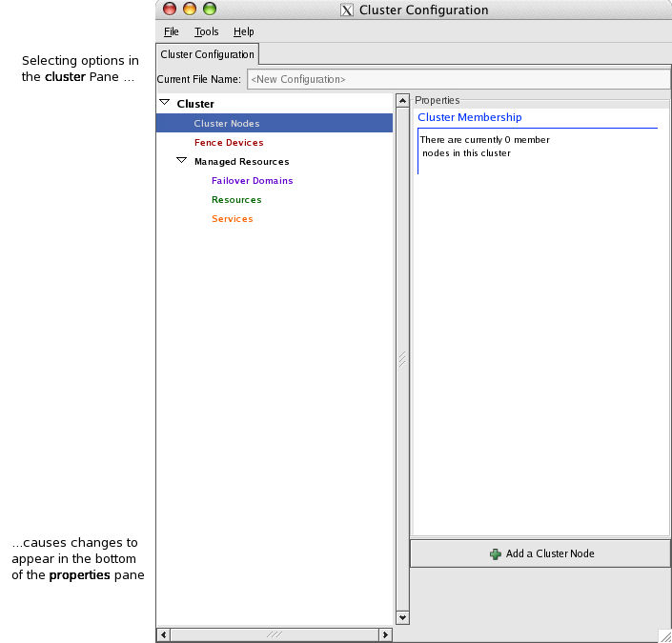This screenshot has height=643, width=672.
Task: Click the green plus icon on Add button
Action: coord(496,553)
